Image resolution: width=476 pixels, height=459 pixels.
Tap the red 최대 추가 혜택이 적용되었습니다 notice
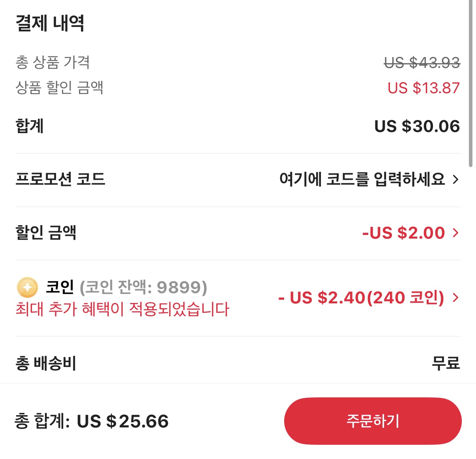click(x=122, y=309)
